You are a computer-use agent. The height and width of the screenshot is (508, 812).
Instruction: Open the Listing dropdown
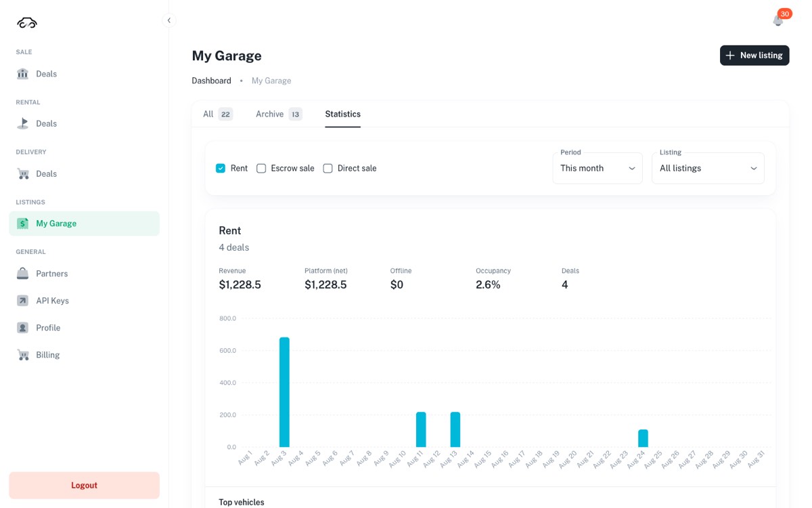click(x=708, y=168)
